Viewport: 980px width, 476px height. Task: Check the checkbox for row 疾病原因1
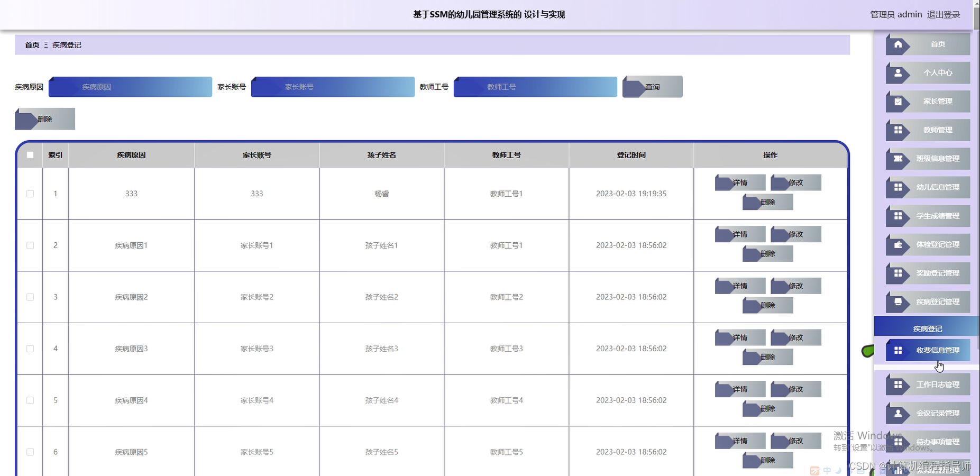[x=30, y=245]
